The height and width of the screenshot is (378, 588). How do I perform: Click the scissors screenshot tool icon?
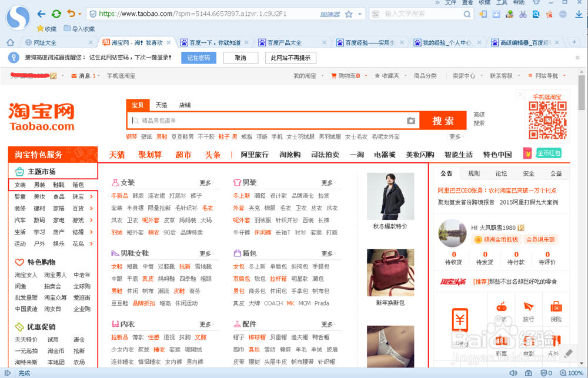[x=523, y=14]
